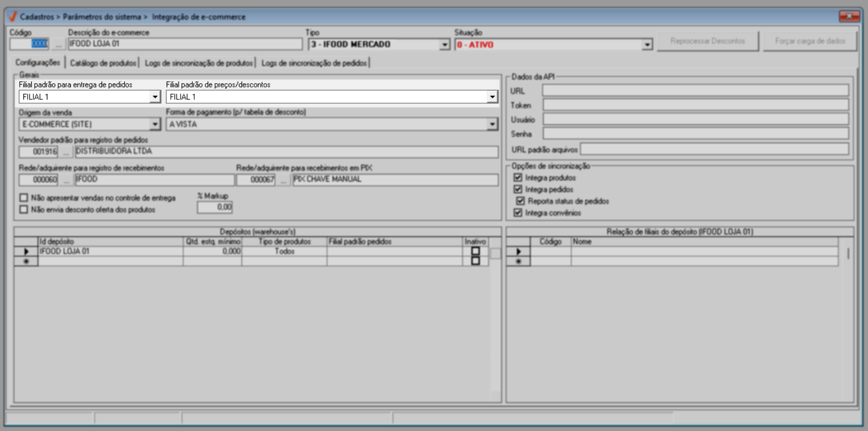
Task: Open lookup for Rede/adquirente code 000060
Action: click(x=66, y=180)
